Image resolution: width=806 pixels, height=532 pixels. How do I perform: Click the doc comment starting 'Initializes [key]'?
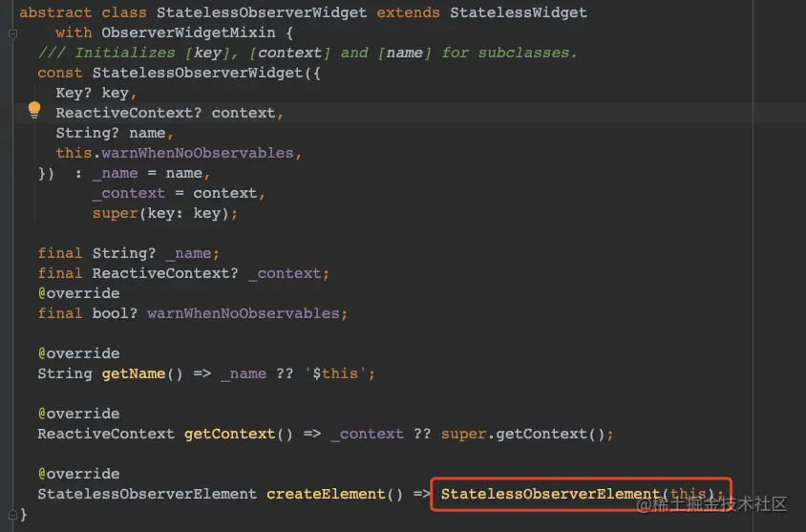point(308,53)
